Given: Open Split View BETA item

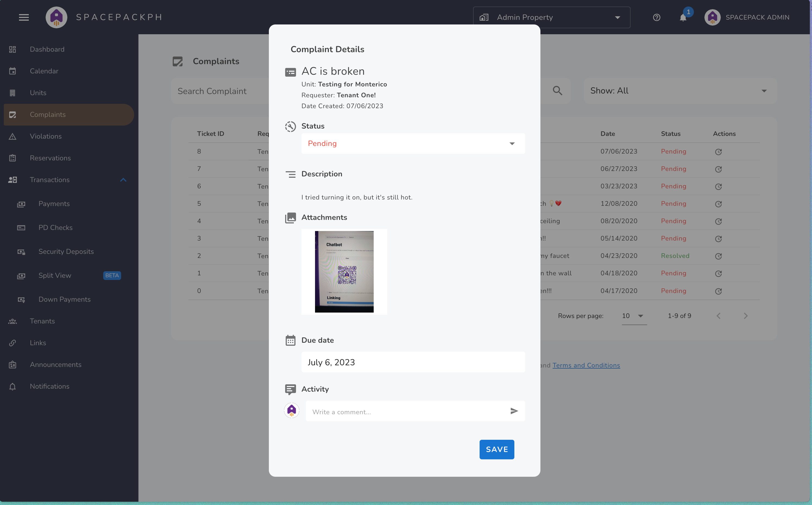Looking at the screenshot, I should [69, 276].
